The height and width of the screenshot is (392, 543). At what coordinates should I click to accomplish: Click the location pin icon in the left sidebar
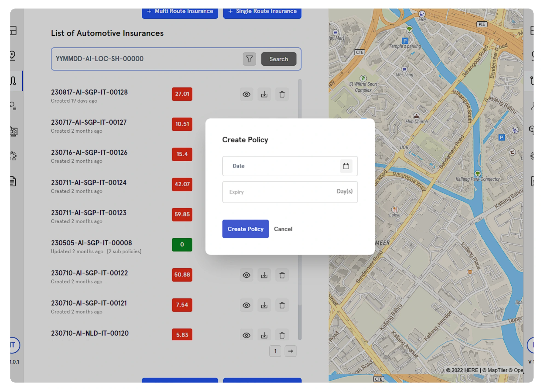click(x=13, y=55)
